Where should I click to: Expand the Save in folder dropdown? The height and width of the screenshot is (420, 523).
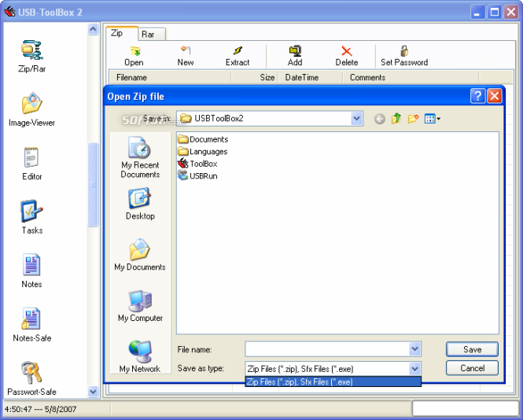point(356,119)
